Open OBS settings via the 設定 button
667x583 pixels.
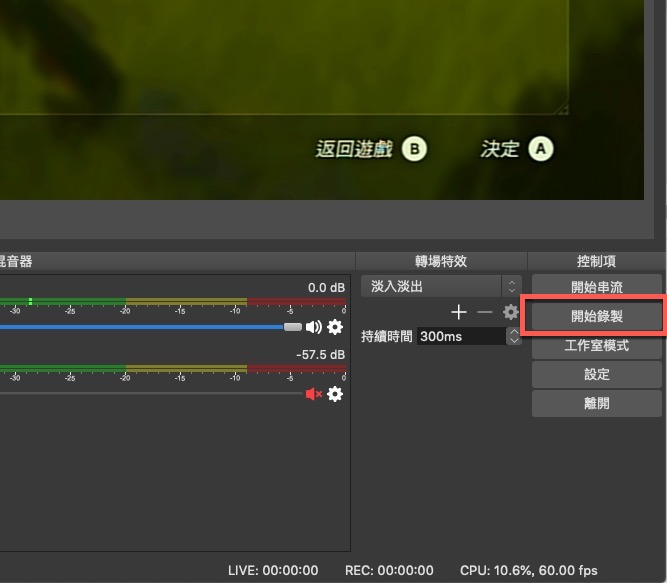tap(596, 374)
